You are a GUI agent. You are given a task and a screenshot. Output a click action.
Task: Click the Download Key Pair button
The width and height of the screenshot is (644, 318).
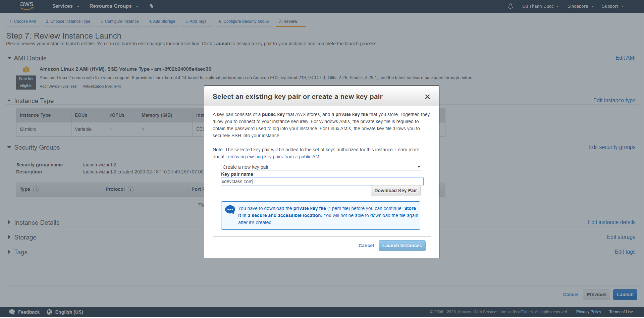point(395,191)
